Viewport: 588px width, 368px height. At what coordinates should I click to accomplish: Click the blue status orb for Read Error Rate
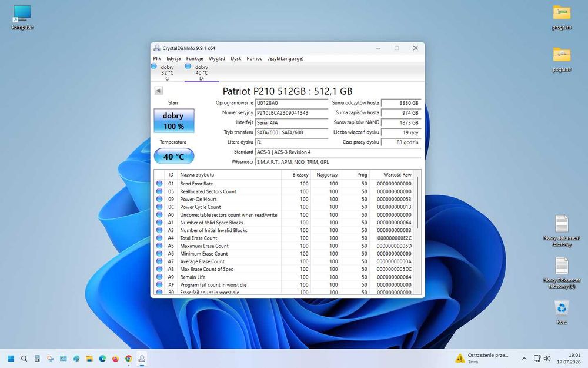point(159,184)
